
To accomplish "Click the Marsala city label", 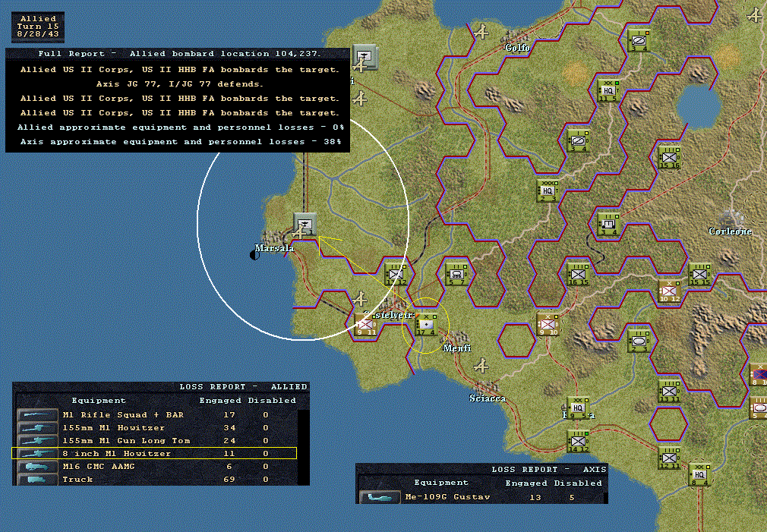I will [x=274, y=248].
